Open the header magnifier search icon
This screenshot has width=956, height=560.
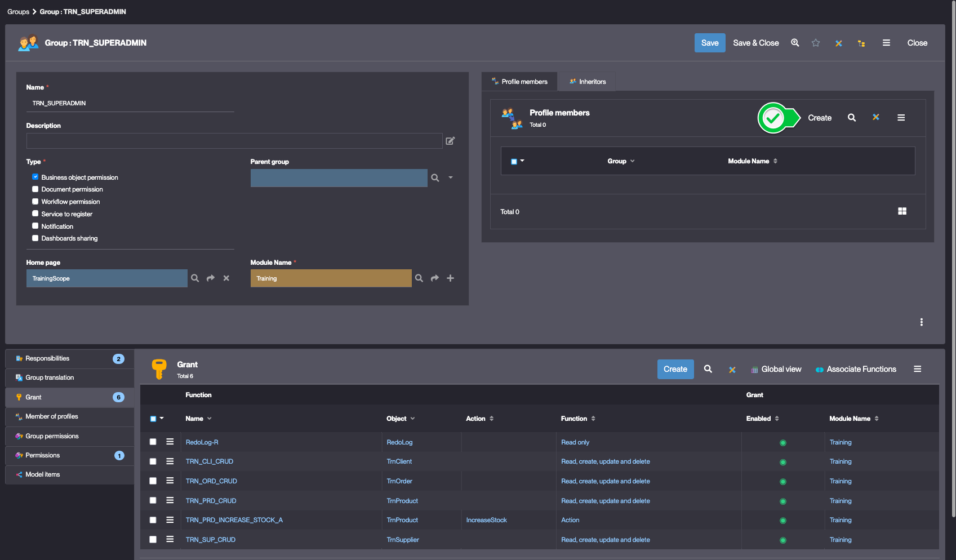tap(795, 43)
